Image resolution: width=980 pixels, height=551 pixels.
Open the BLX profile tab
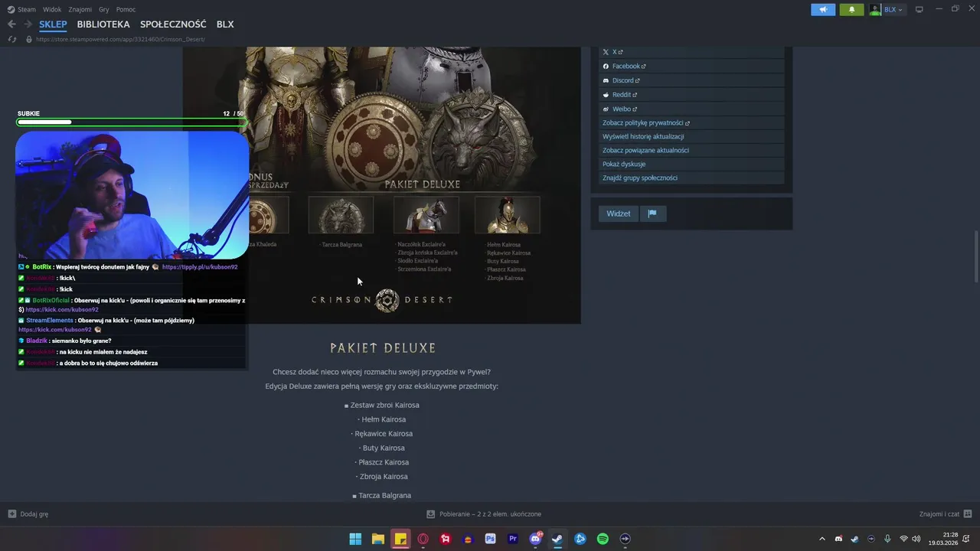click(x=225, y=24)
